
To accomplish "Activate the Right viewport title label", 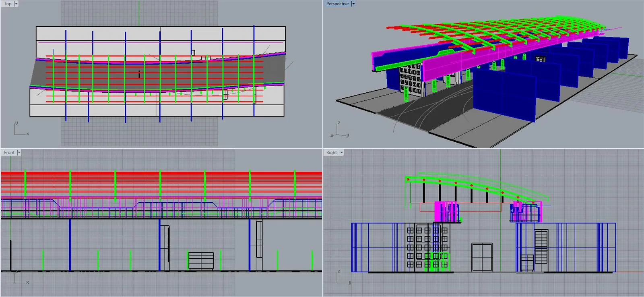I will 332,153.
